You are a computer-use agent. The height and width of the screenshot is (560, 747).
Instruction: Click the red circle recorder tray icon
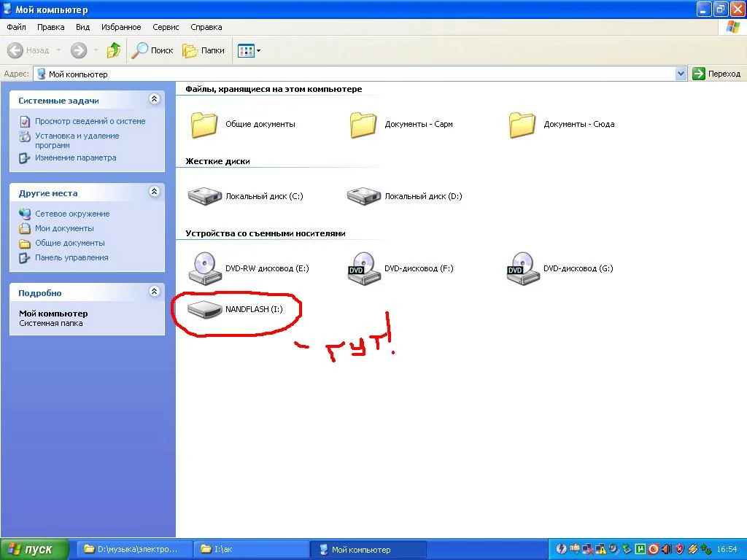[654, 549]
